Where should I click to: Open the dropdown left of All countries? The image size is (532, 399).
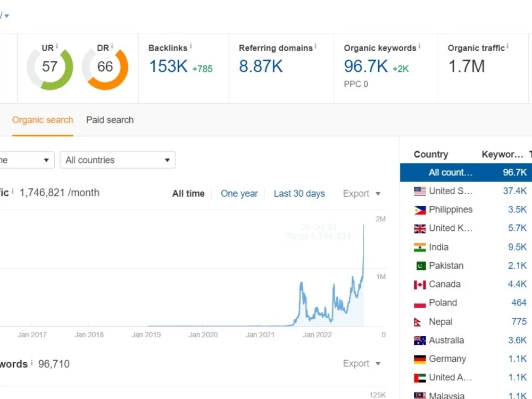pyautogui.click(x=27, y=160)
